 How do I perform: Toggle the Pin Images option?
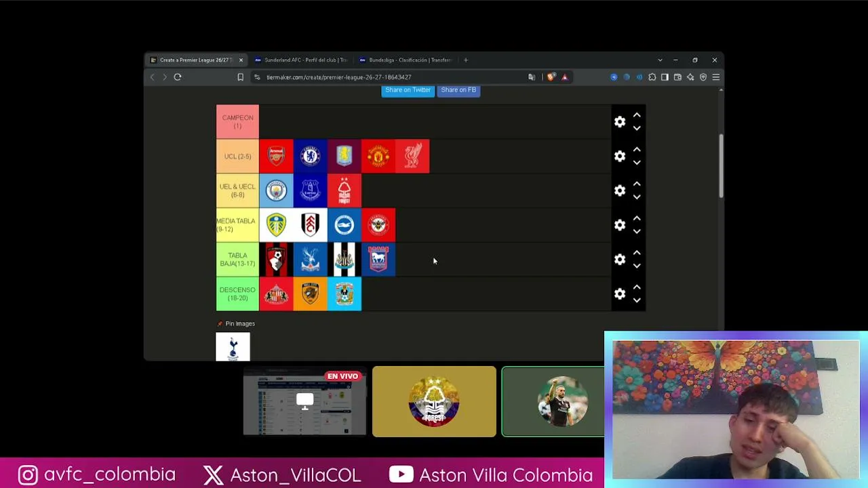[x=236, y=324]
